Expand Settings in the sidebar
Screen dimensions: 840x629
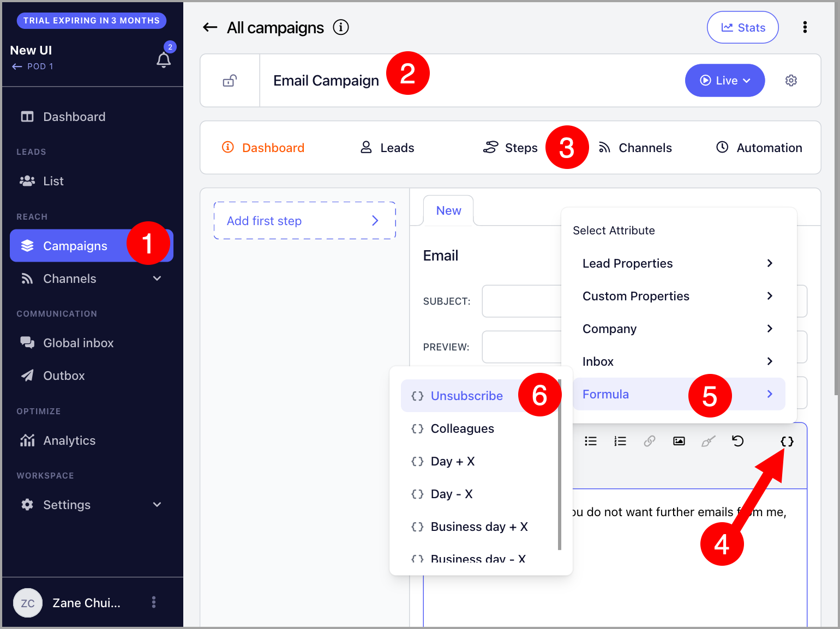pyautogui.click(x=157, y=505)
